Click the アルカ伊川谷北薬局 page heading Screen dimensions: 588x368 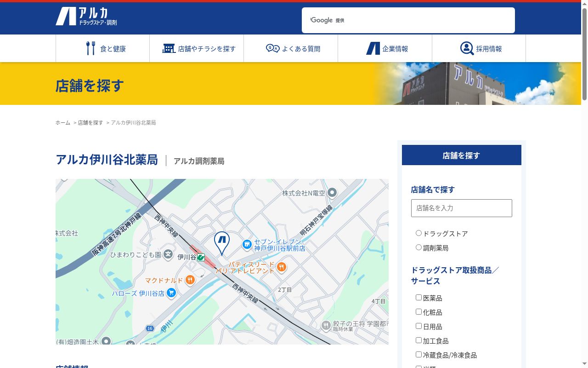107,160
